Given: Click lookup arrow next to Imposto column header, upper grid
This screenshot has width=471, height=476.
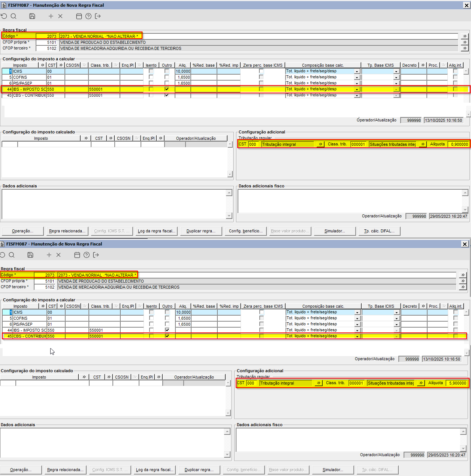Looking at the screenshot, I should (43, 65).
